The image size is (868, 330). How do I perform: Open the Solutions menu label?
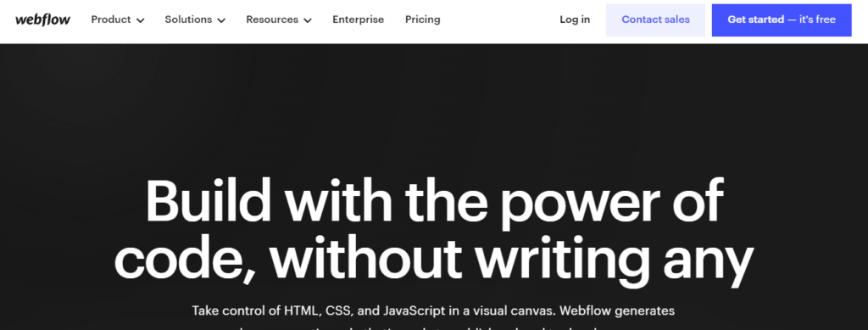(188, 20)
